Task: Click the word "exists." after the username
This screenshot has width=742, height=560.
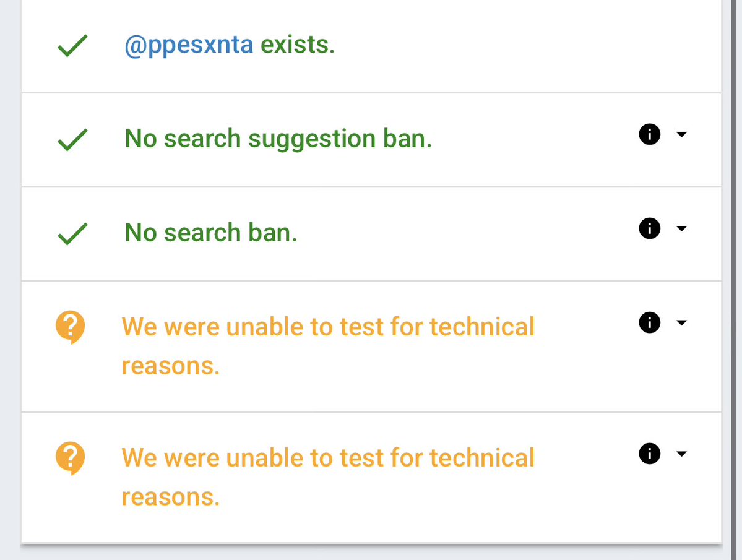Action: (297, 46)
